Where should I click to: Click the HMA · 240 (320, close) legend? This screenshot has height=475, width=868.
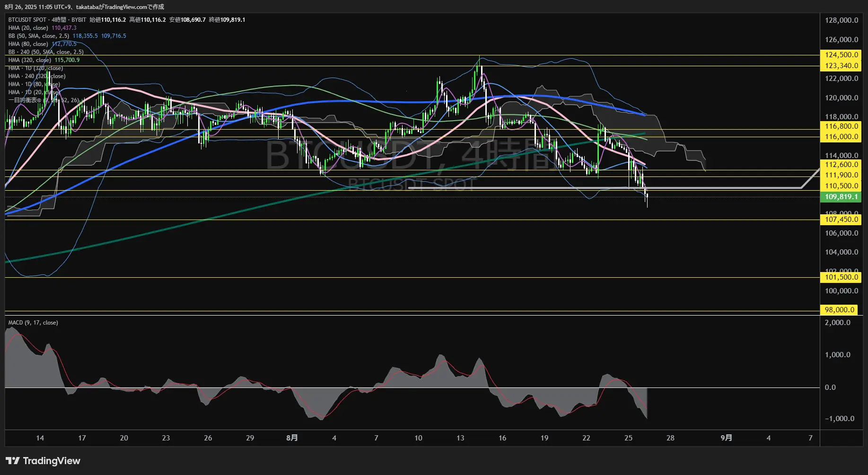[x=37, y=76]
